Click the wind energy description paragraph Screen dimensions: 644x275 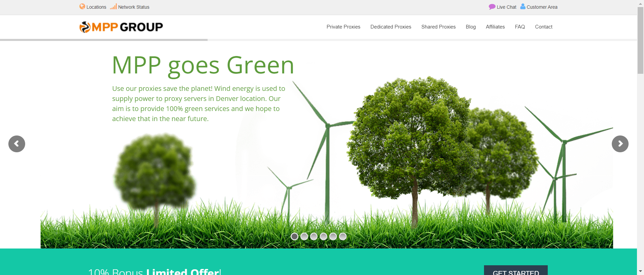point(199,104)
